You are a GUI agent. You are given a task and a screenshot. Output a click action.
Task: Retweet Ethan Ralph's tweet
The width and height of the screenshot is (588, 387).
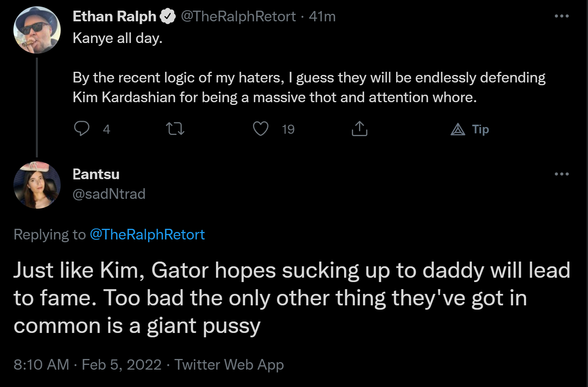[x=175, y=129]
